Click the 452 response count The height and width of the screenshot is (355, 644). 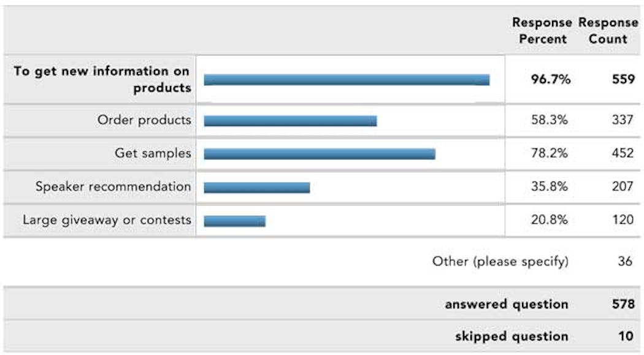(x=623, y=153)
